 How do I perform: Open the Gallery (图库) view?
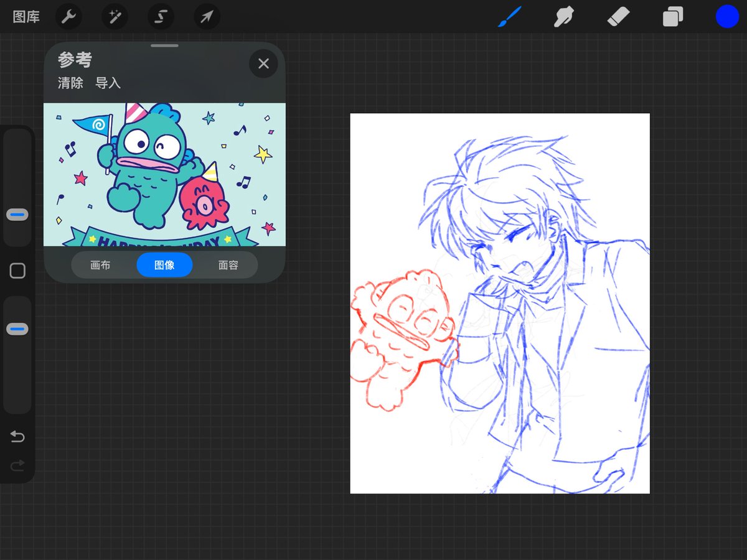pos(26,17)
